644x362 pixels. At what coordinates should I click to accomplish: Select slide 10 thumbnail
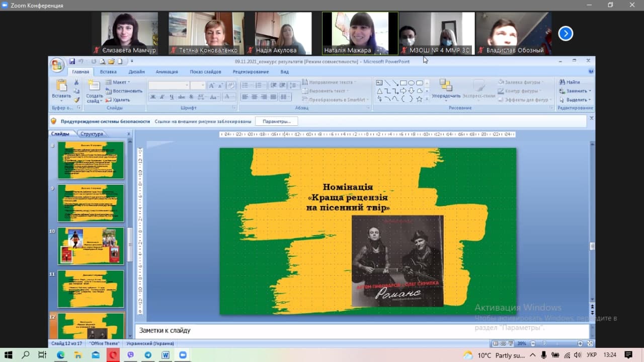(91, 246)
